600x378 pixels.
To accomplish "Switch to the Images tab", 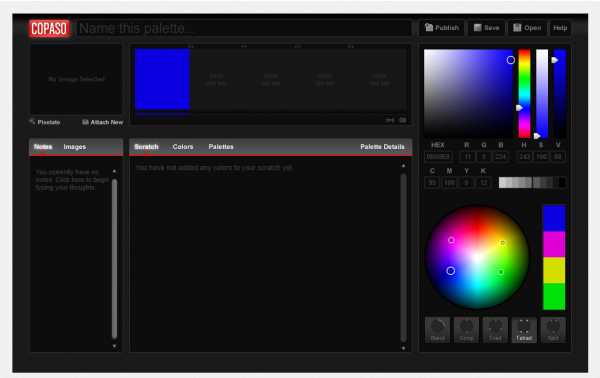I will (75, 147).
